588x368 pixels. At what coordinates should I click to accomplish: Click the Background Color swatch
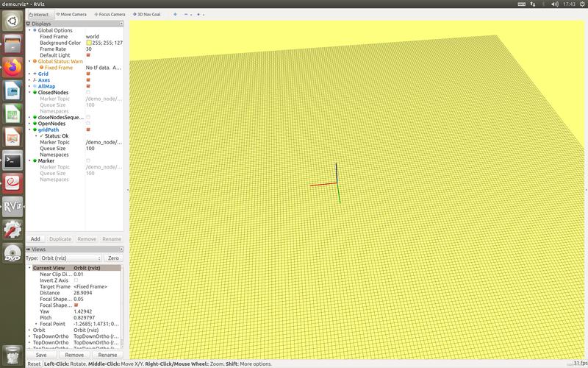pyautogui.click(x=89, y=43)
